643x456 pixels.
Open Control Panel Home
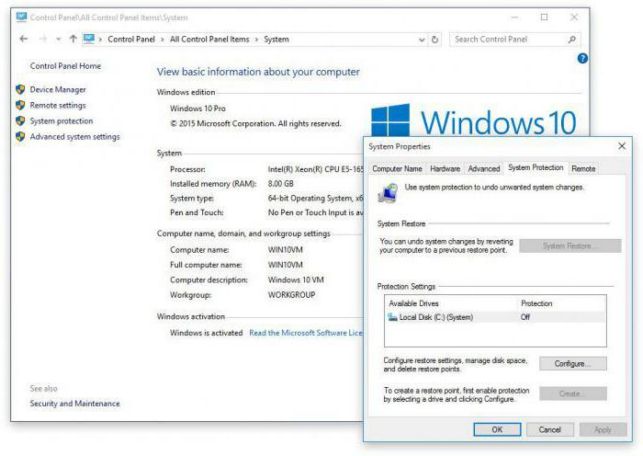point(65,66)
